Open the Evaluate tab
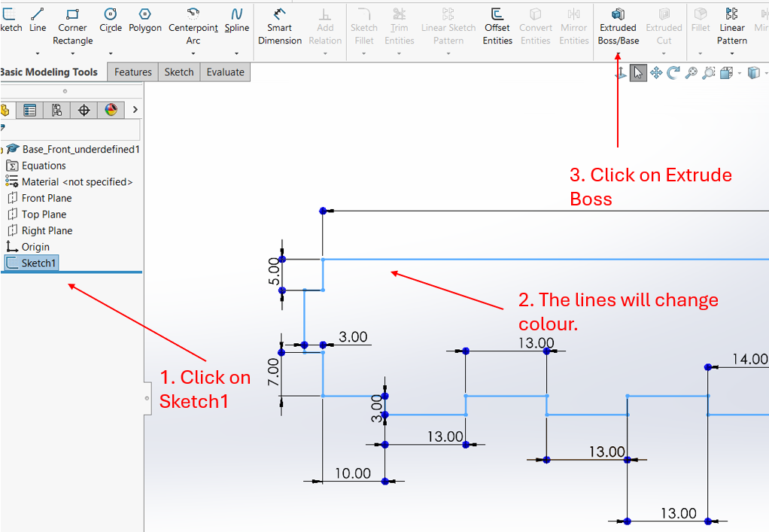Image resolution: width=769 pixels, height=532 pixels. (225, 72)
